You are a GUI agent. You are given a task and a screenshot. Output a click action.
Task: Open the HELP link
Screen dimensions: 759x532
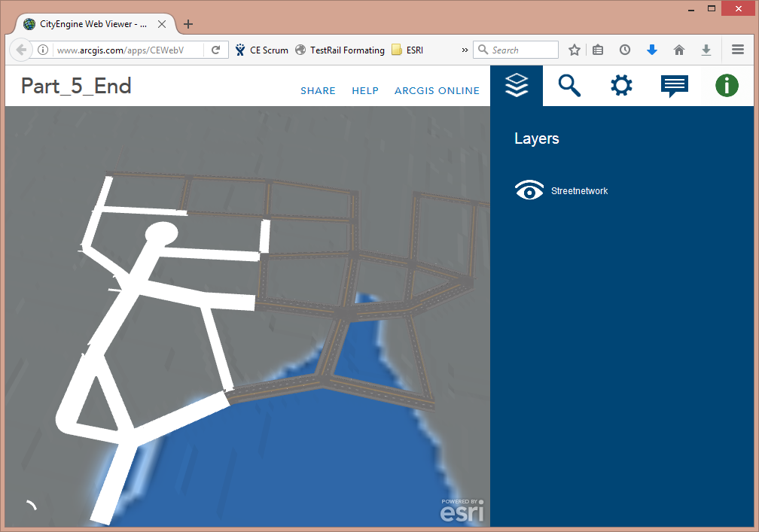click(x=365, y=91)
